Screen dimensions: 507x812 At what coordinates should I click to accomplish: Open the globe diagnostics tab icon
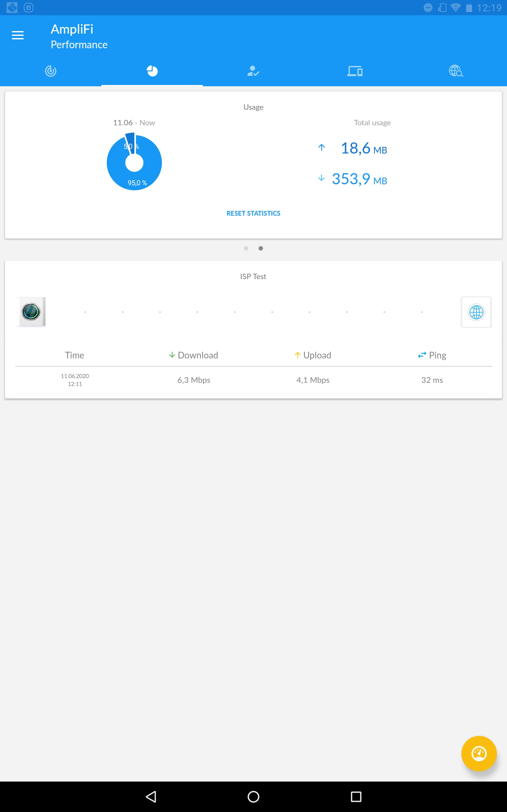(x=456, y=71)
